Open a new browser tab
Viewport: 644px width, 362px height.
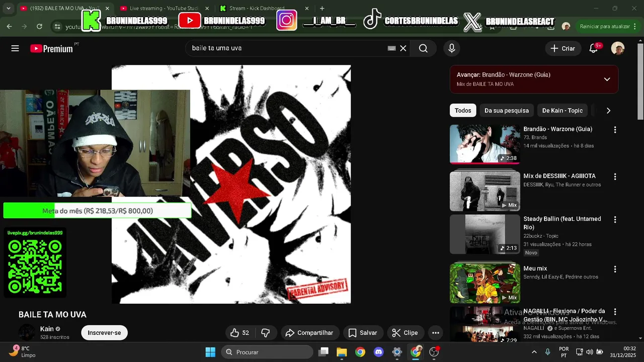click(322, 8)
